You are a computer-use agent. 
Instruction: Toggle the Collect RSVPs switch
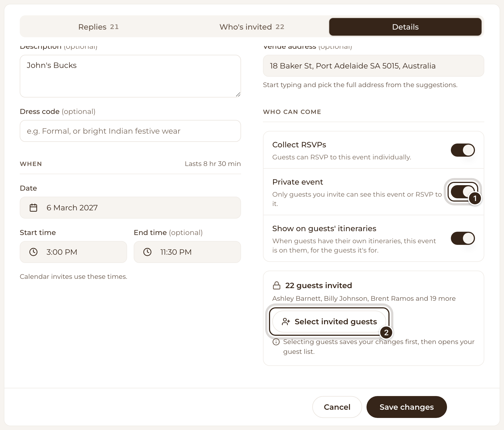click(x=463, y=150)
